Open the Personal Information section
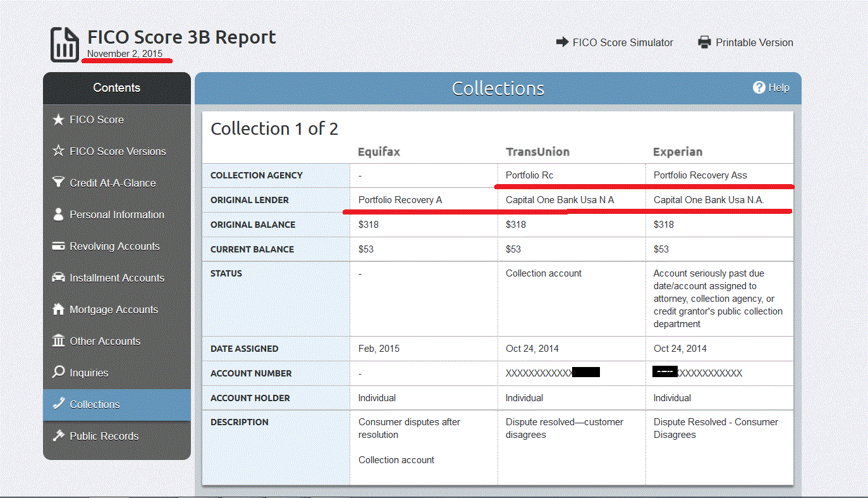 (117, 215)
